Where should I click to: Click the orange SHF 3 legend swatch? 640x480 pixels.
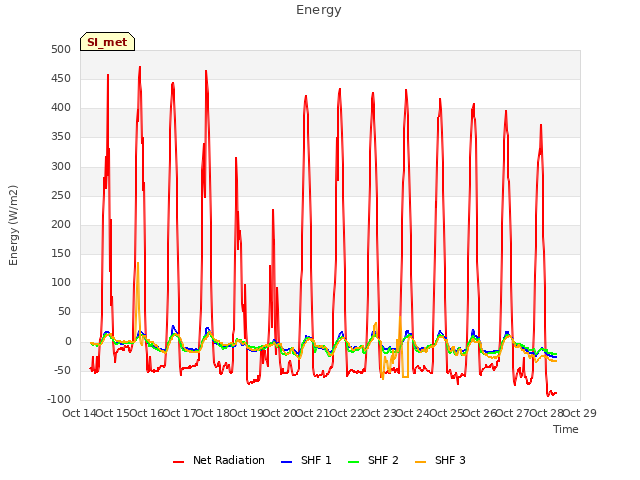tap(420, 462)
